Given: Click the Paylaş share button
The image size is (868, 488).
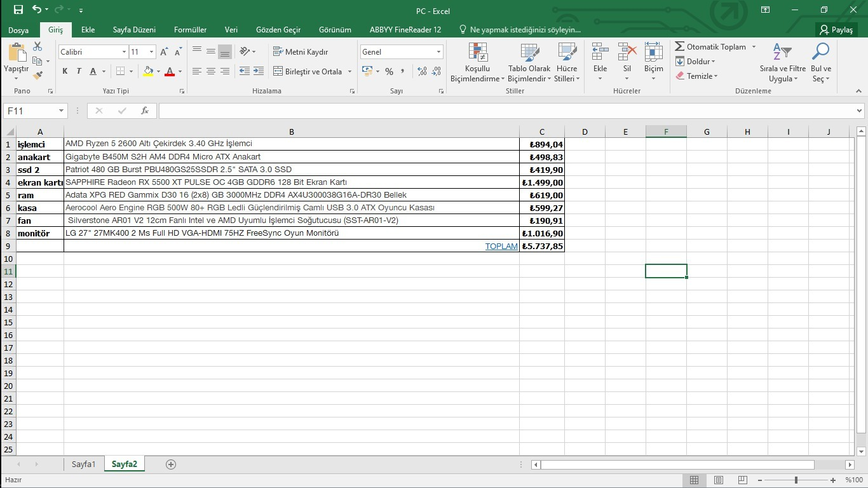Looking at the screenshot, I should (x=836, y=30).
